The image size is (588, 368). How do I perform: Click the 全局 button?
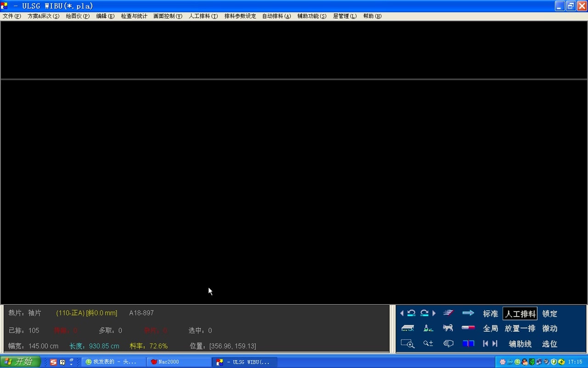pos(490,328)
